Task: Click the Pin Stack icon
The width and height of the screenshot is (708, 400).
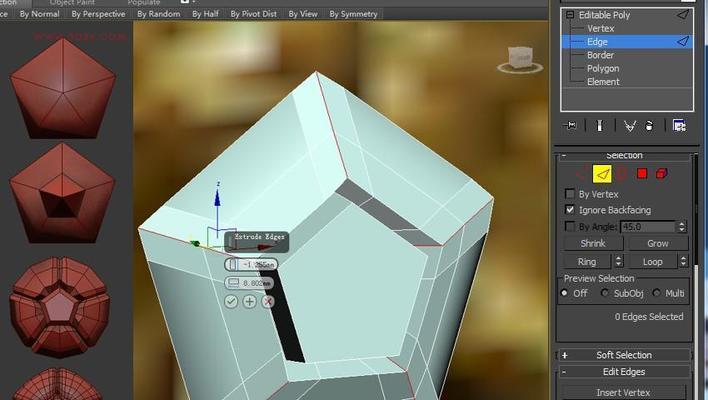Action: click(570, 126)
